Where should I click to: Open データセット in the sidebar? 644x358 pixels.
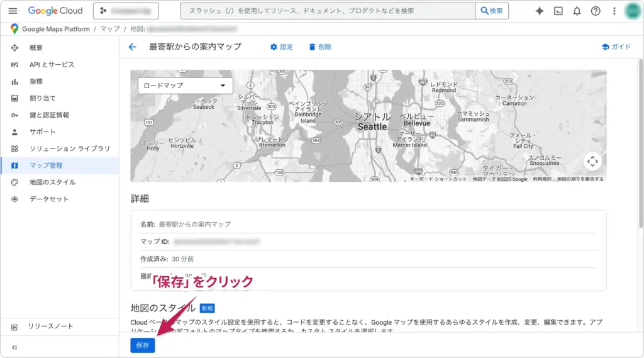[60, 199]
